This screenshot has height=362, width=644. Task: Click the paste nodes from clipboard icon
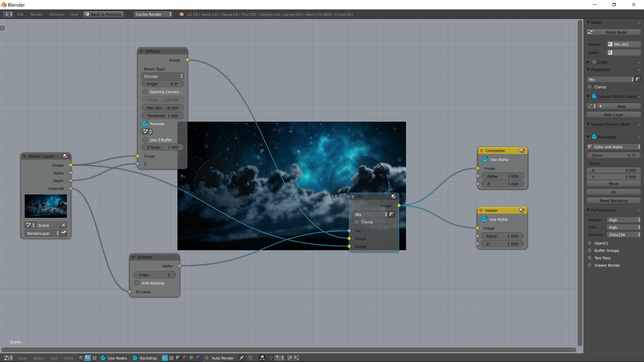point(296,358)
